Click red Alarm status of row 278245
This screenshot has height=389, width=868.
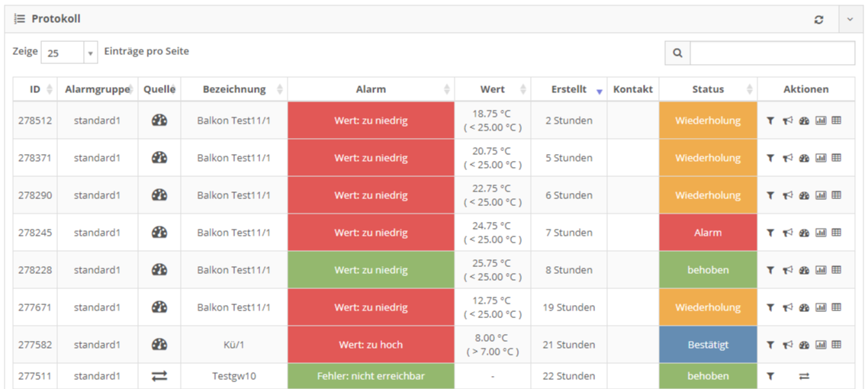click(x=708, y=233)
